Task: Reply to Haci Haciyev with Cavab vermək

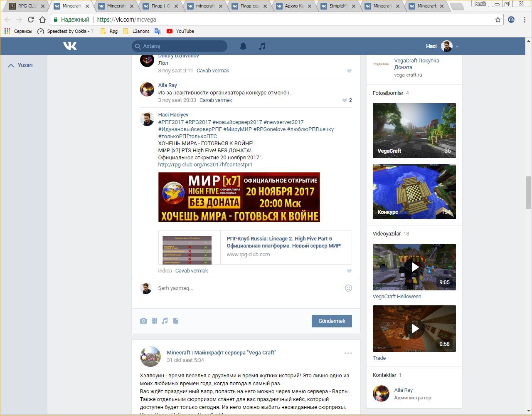Action: tap(192, 271)
